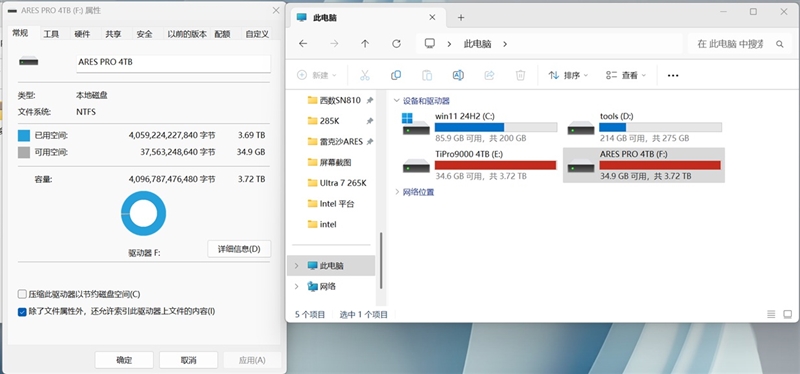Click the Share icon in Explorer toolbar

tap(489, 75)
